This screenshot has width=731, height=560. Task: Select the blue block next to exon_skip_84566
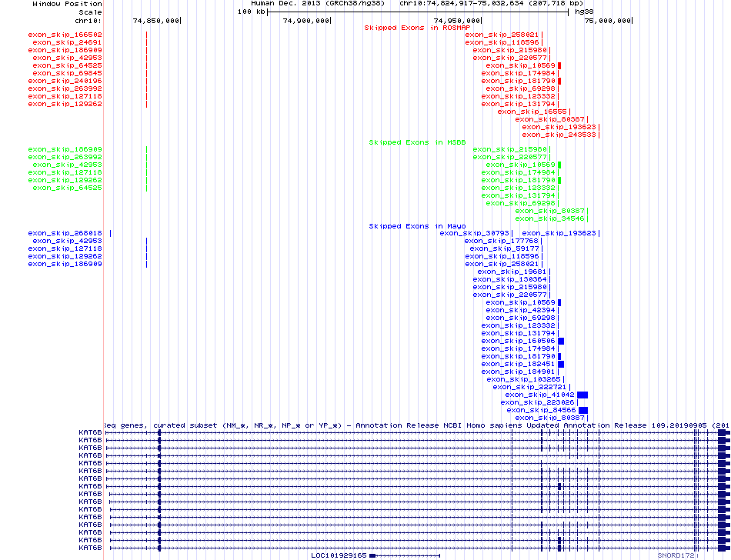tap(583, 410)
